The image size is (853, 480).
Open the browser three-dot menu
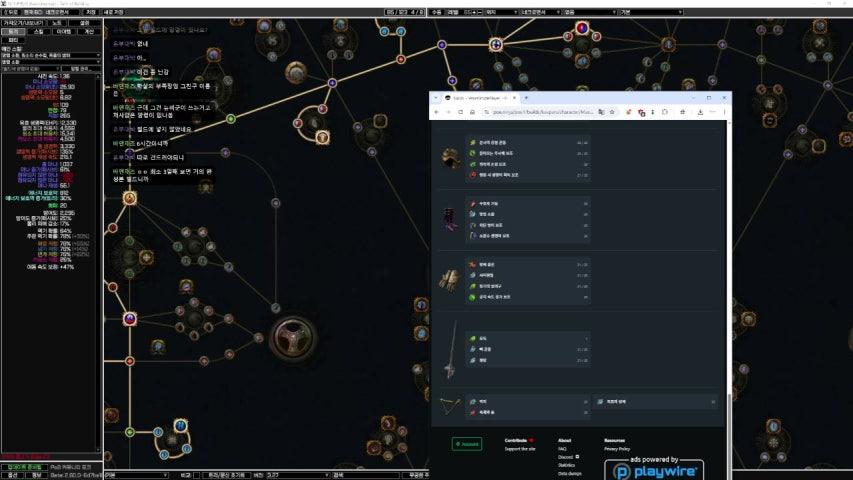pos(724,112)
